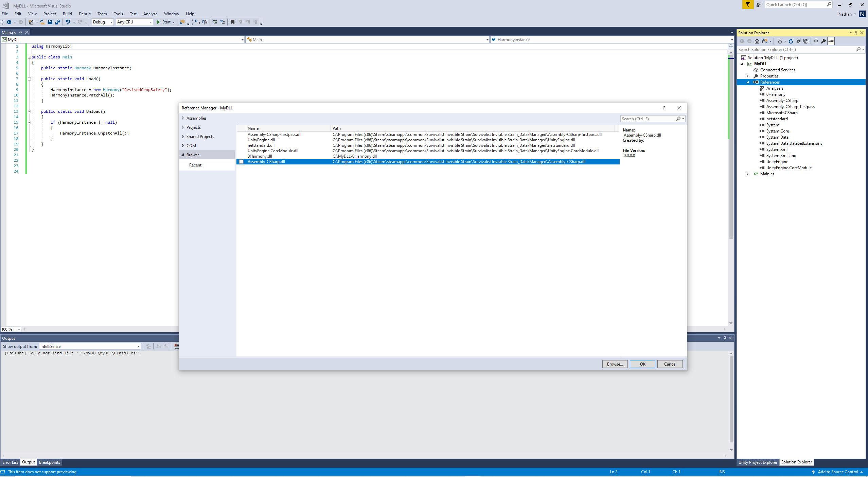Toggle bookmark icon in toolbar
This screenshot has height=477, width=868.
[232, 22]
